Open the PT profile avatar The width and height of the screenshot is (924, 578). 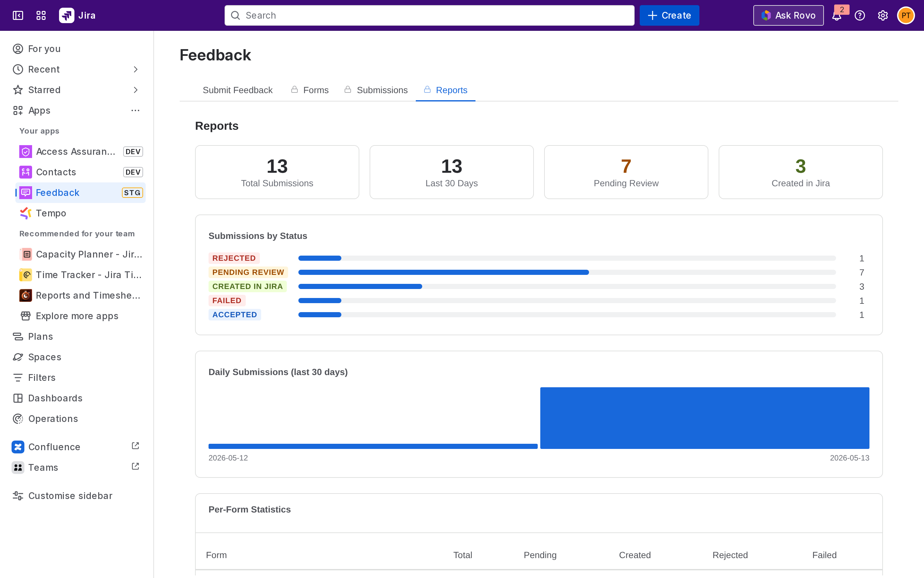(x=906, y=15)
